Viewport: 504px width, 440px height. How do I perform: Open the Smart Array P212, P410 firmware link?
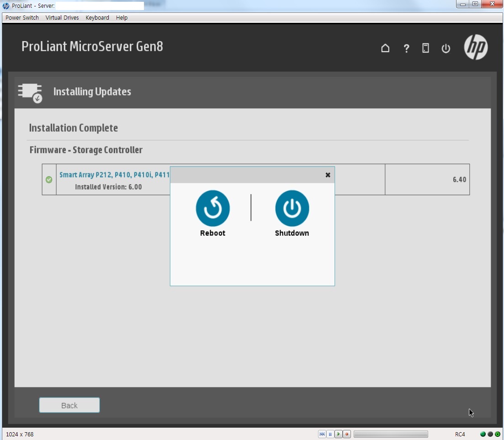click(114, 175)
